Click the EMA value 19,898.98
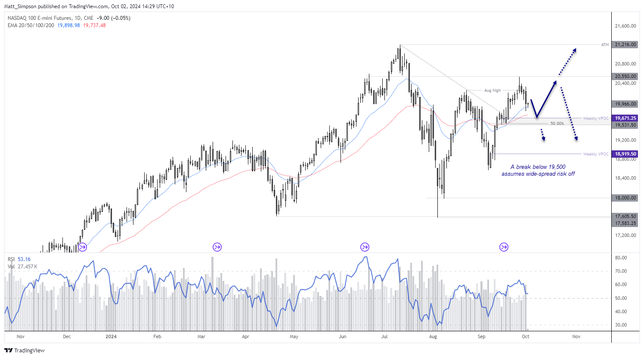 pos(68,25)
